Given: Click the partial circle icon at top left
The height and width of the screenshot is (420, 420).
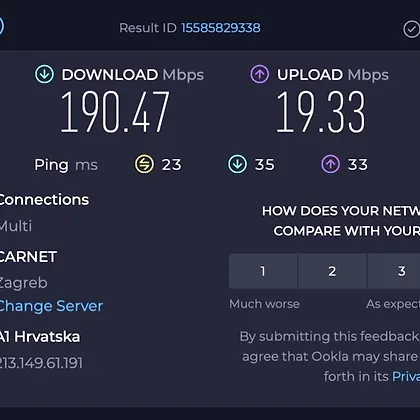Looking at the screenshot, I should pyautogui.click(x=1, y=26).
